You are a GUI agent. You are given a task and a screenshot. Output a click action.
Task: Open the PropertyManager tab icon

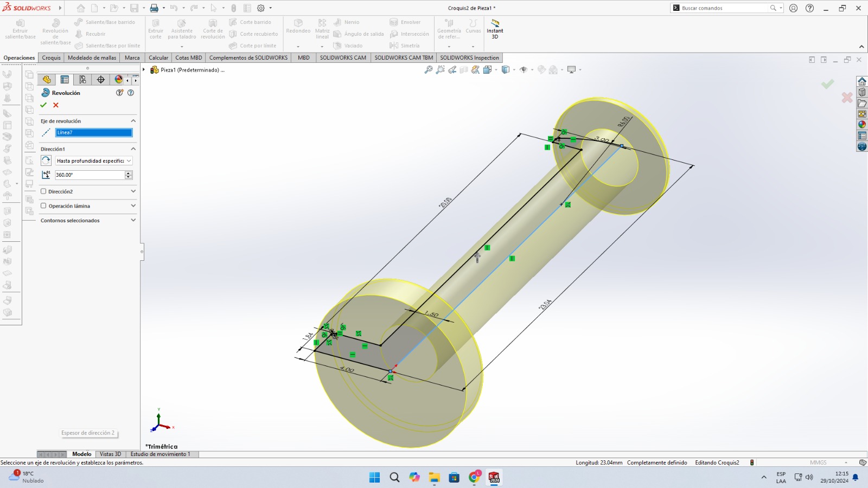click(x=65, y=80)
